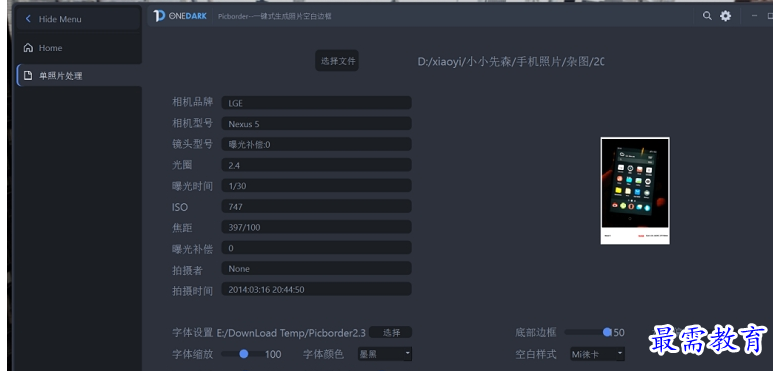Edit the 相机型号 field Nexus 5
This screenshot has width=773, height=371.
click(x=316, y=124)
